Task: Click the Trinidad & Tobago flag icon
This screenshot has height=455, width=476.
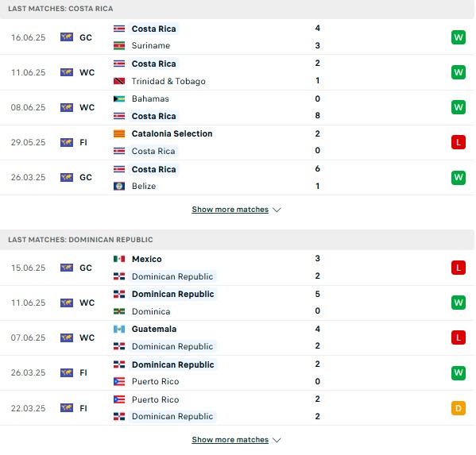Action: (x=119, y=81)
